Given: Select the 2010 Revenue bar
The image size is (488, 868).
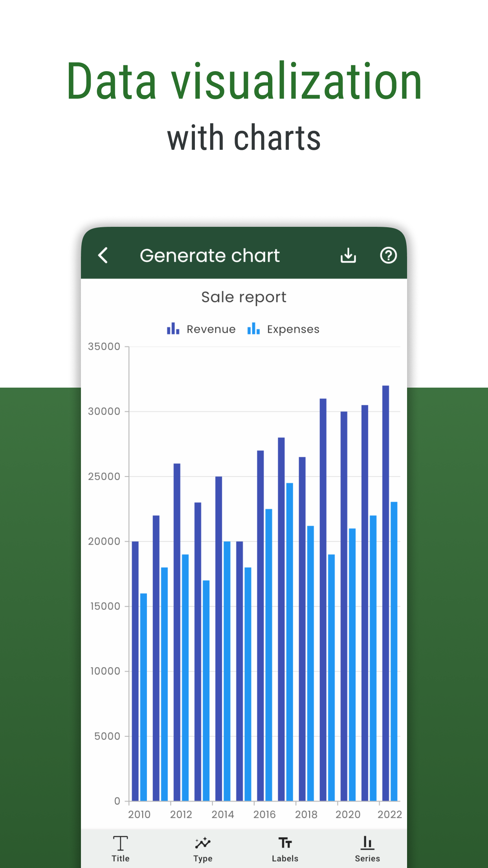Looking at the screenshot, I should point(135,671).
